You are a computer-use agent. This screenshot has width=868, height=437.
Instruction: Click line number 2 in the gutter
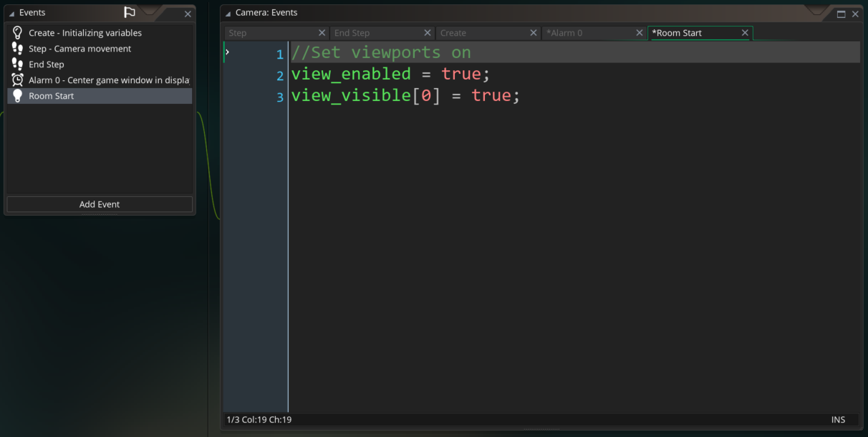[280, 76]
